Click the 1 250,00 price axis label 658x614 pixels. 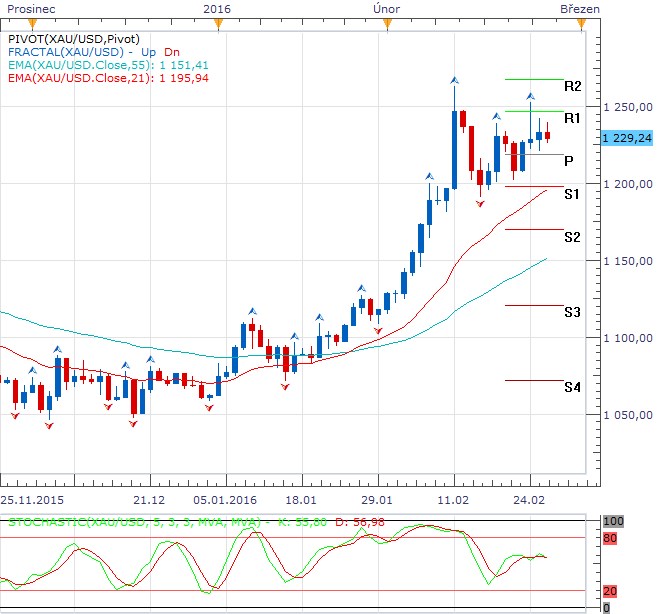tap(628, 107)
